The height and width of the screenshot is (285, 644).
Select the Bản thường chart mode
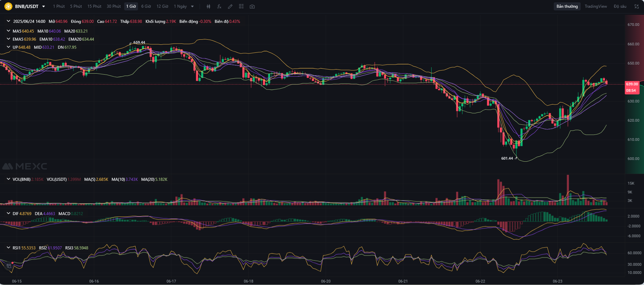point(567,6)
